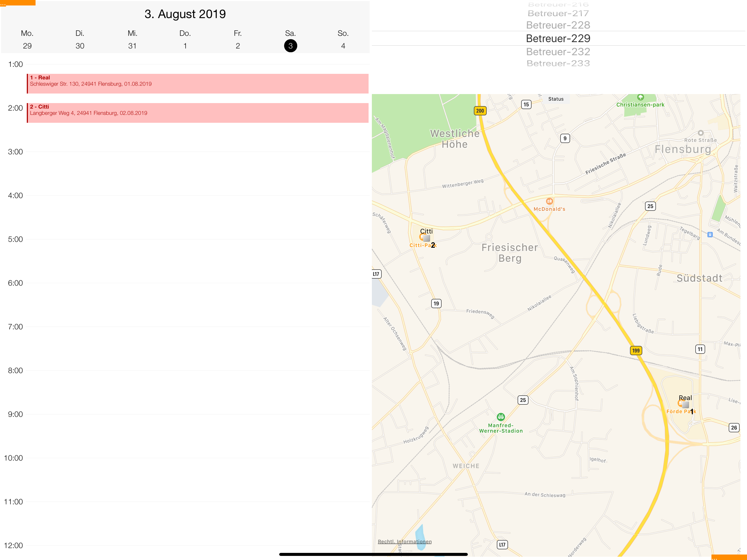Tap the "WEICHE" district label

click(x=466, y=466)
